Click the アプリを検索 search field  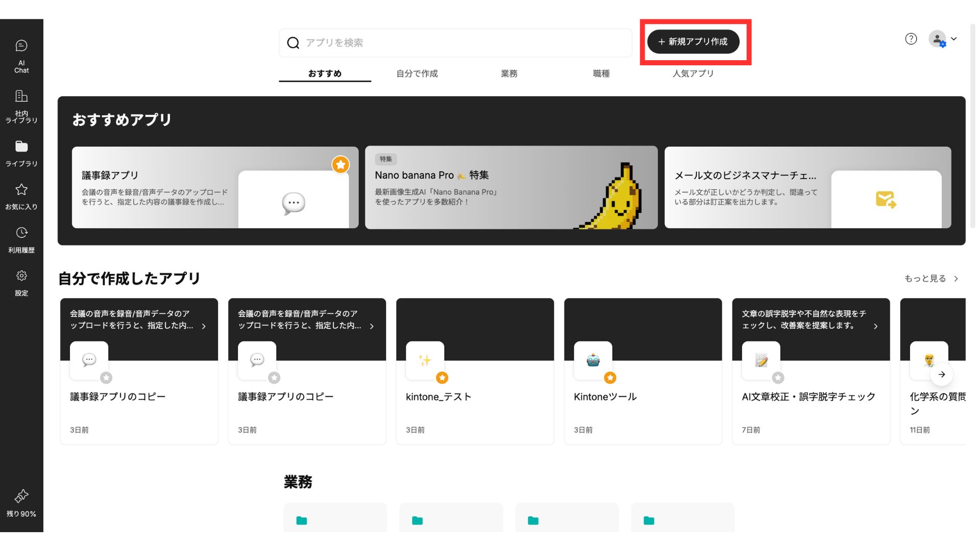coord(459,43)
